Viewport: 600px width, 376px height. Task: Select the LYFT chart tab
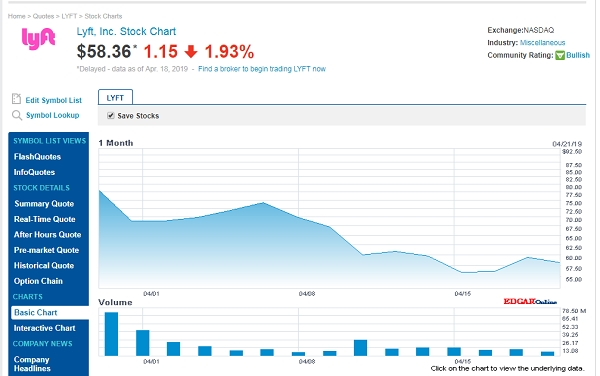click(115, 98)
